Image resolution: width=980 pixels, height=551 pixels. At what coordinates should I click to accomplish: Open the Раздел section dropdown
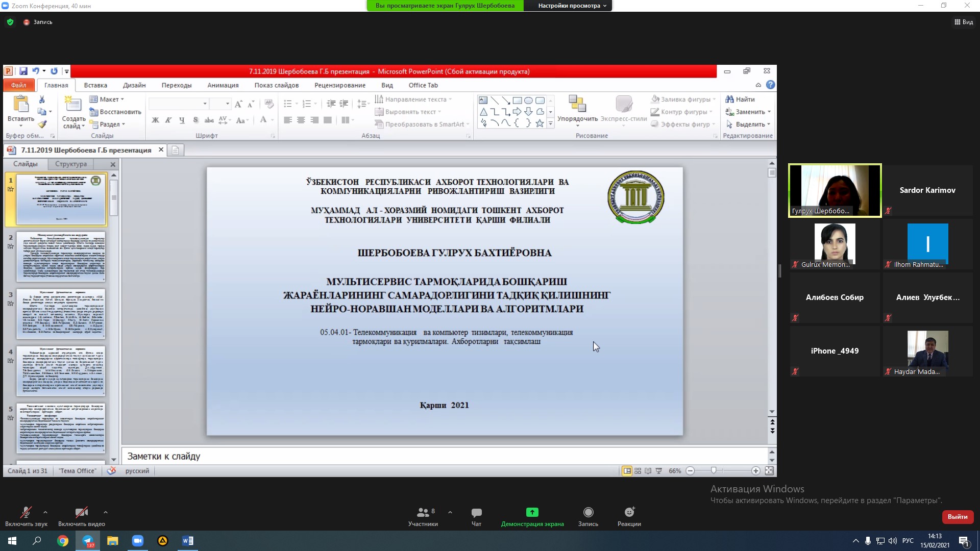[108, 124]
